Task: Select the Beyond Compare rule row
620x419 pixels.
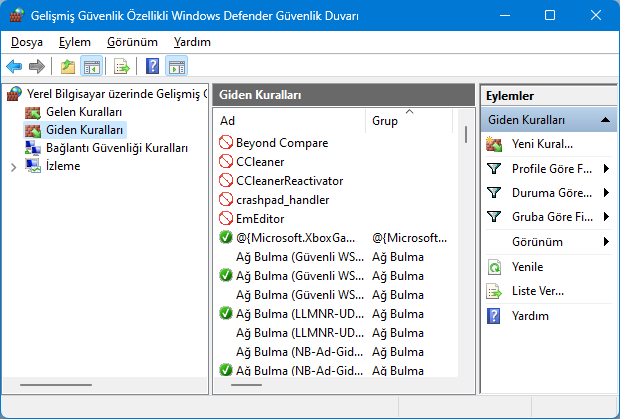Action: tap(335, 142)
